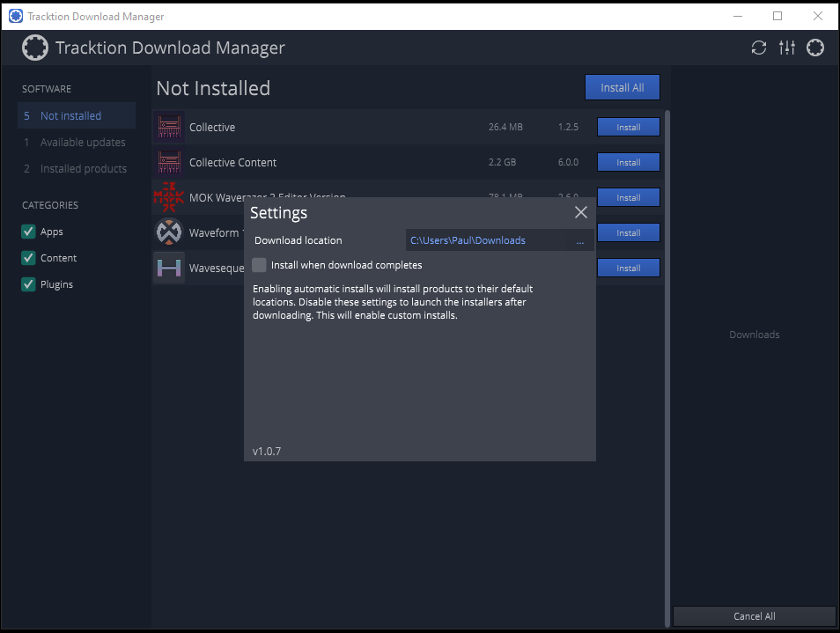The width and height of the screenshot is (840, 633).
Task: Close the Settings dialog
Action: (581, 212)
